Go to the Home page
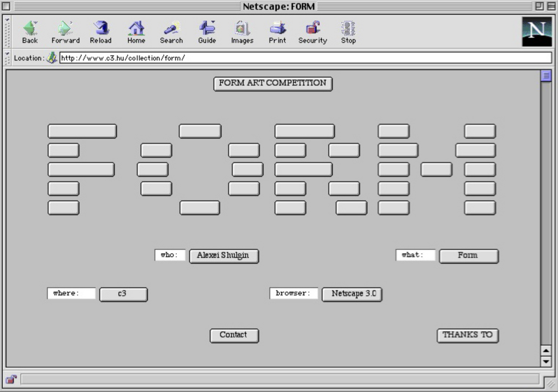 coord(136,32)
